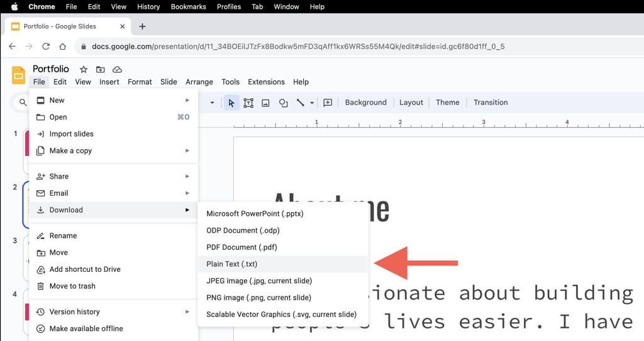
Task: Click the Insert image icon
Action: coord(265,103)
